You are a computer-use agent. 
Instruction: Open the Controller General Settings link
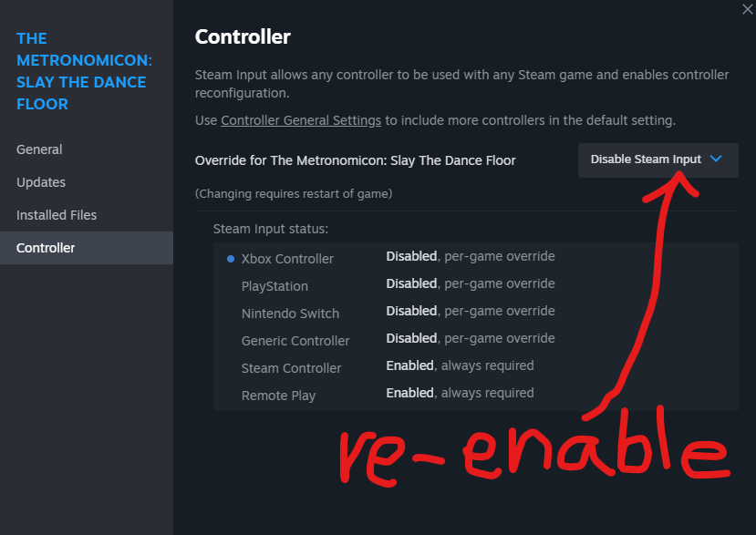(x=301, y=120)
